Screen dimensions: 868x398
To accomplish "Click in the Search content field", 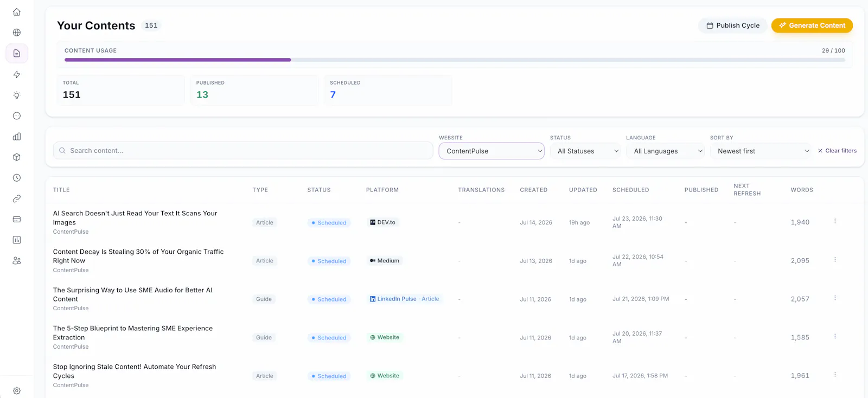I will click(243, 151).
